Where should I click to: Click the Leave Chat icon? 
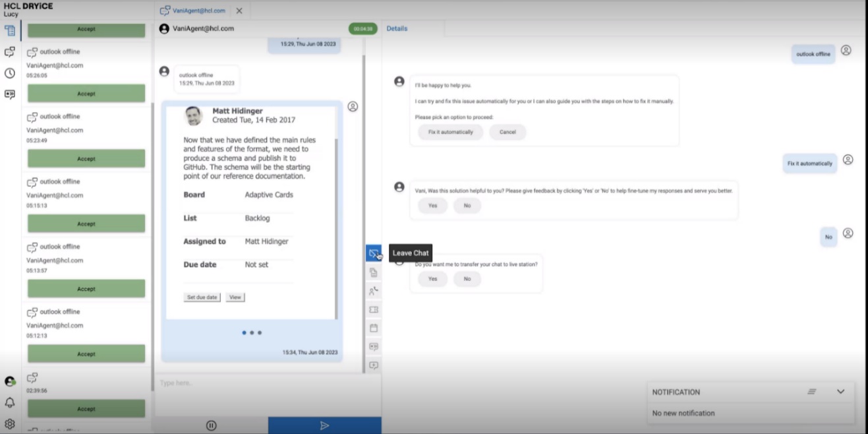click(374, 253)
